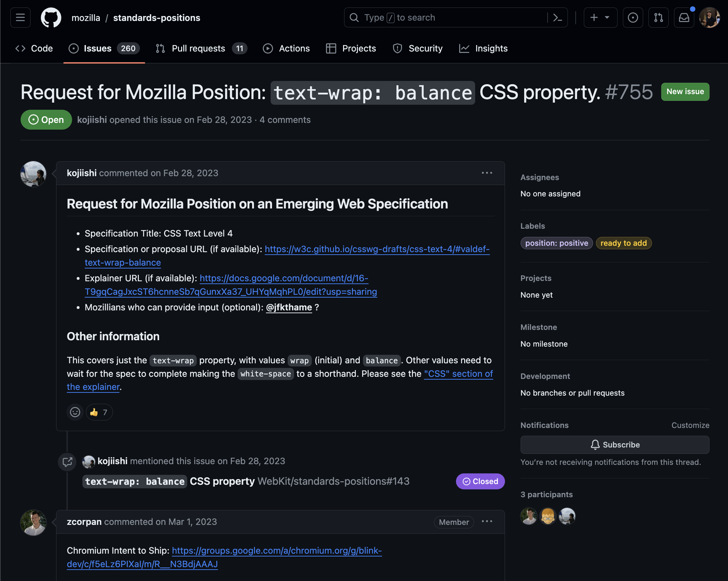Subscribe to thread notifications

[615, 445]
